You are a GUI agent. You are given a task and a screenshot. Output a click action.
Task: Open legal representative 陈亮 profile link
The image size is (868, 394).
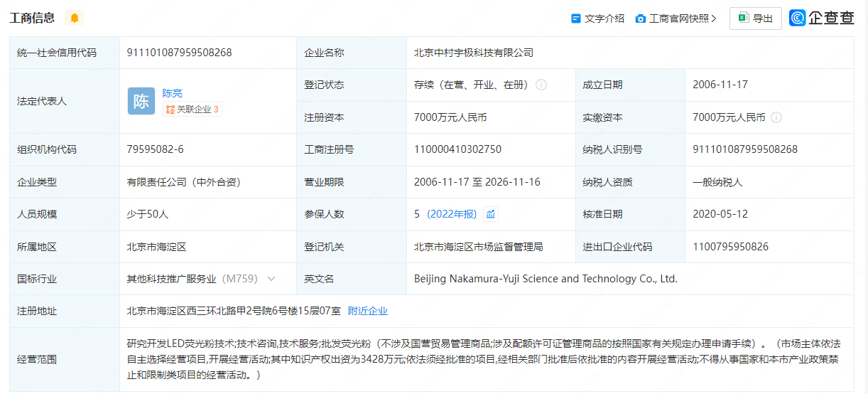[172, 93]
